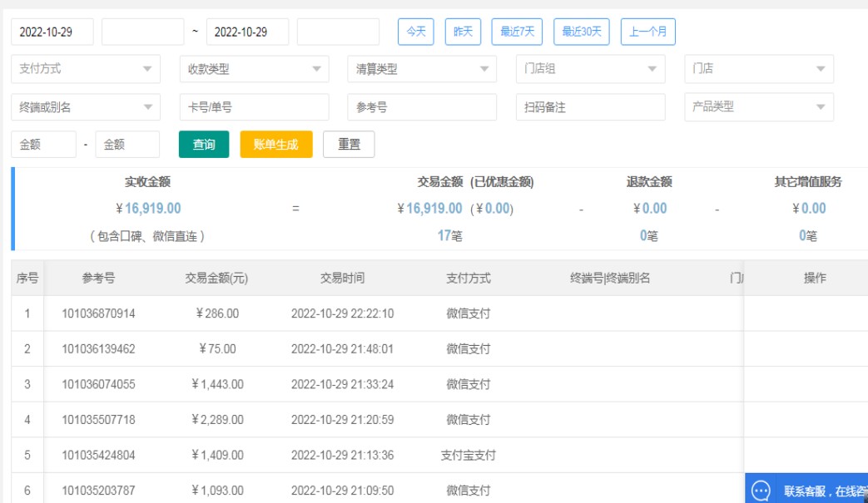Open the 支付方式 dropdown filter
This screenshot has height=503, width=868.
click(x=86, y=69)
